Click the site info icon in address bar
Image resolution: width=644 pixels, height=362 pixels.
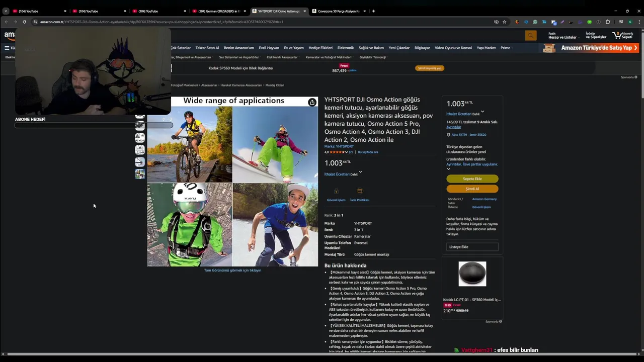coord(35,22)
